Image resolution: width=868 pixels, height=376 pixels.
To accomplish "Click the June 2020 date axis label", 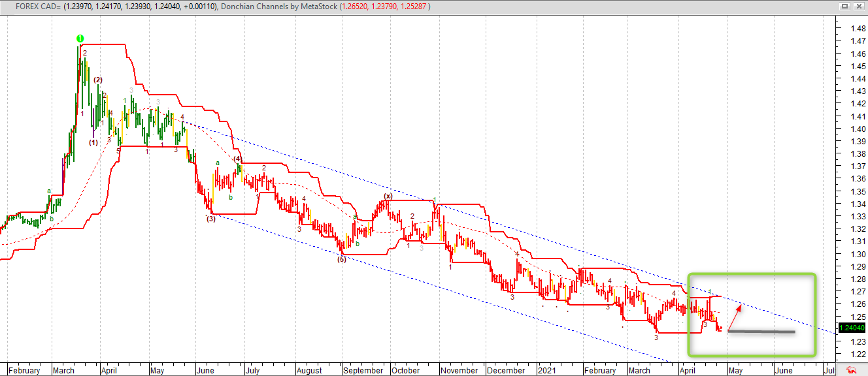I will (x=205, y=370).
